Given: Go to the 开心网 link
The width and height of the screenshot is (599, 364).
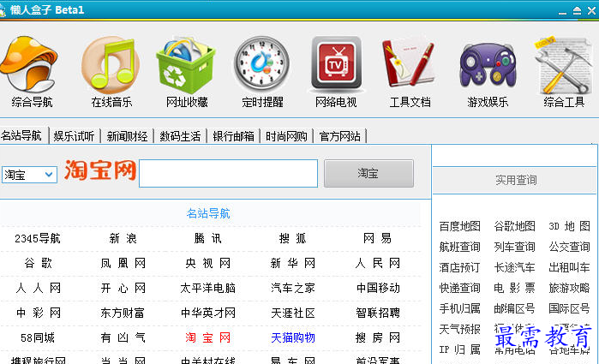Looking at the screenshot, I should [x=123, y=288].
